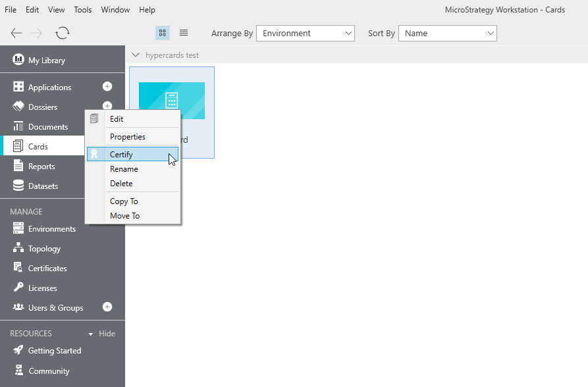Click the Documents icon in sidebar
This screenshot has height=387, width=588.
coord(18,126)
